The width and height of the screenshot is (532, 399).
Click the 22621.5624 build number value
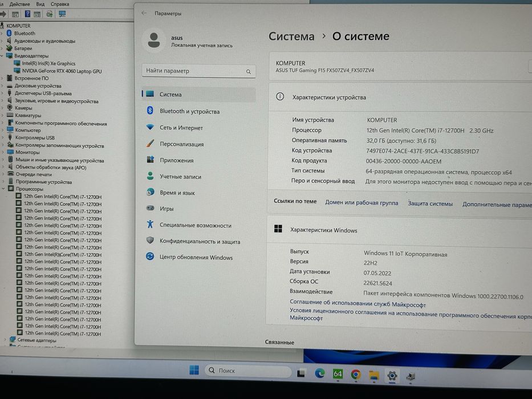pyautogui.click(x=377, y=283)
